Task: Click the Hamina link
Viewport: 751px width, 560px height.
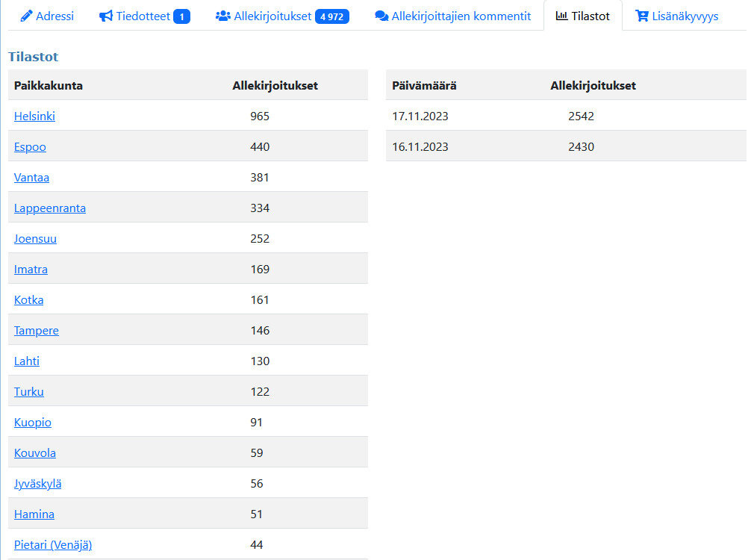Action: tap(34, 514)
